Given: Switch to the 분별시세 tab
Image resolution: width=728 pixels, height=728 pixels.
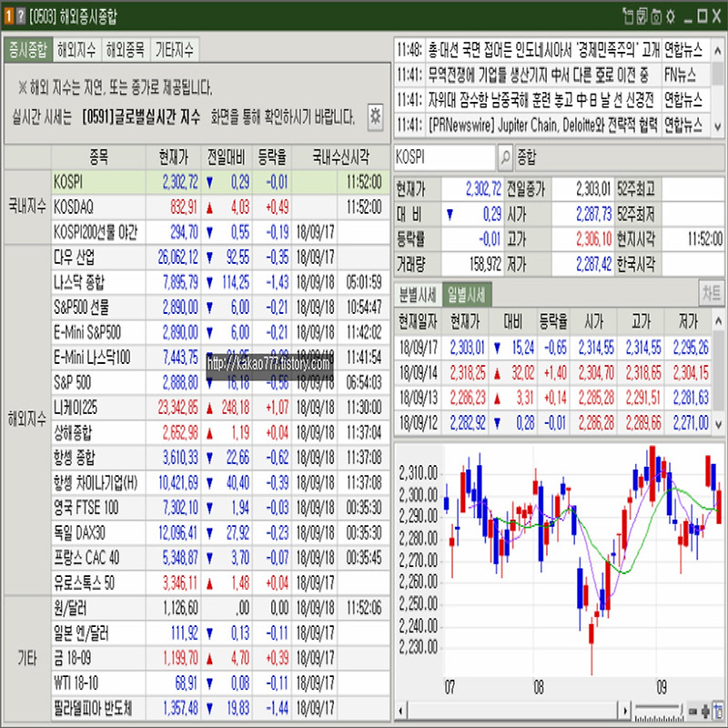Looking at the screenshot, I should [x=418, y=294].
